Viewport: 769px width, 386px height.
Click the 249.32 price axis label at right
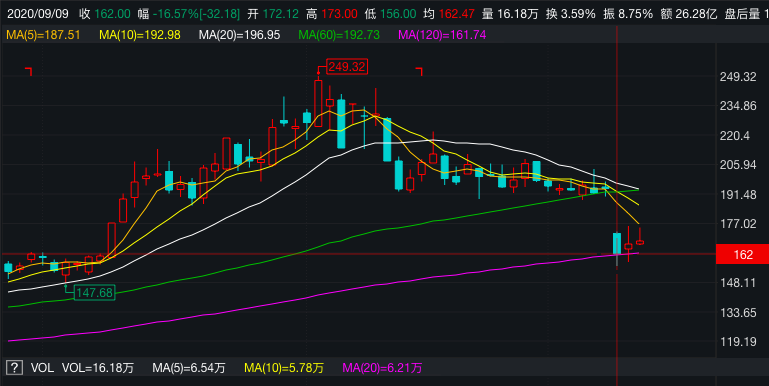point(738,77)
